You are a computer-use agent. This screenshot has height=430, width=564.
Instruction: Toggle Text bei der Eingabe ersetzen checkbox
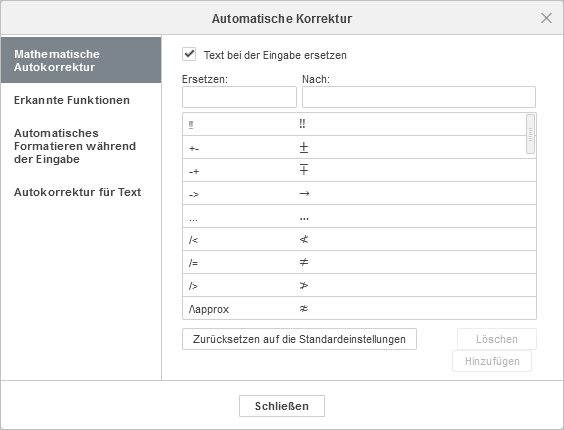pyautogui.click(x=189, y=55)
